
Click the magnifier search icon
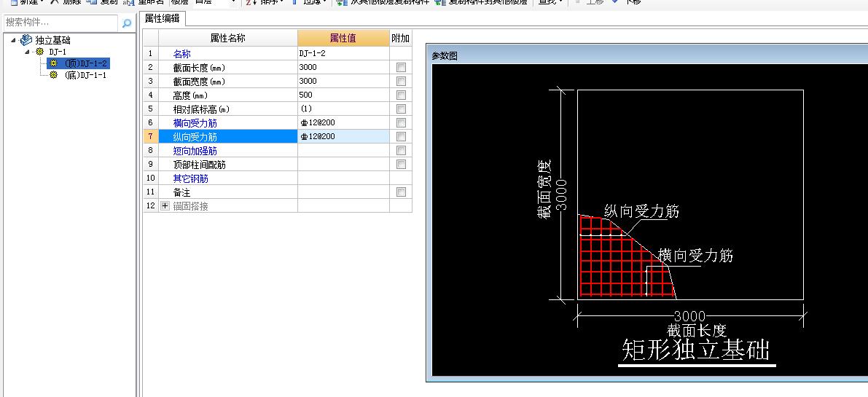point(127,23)
